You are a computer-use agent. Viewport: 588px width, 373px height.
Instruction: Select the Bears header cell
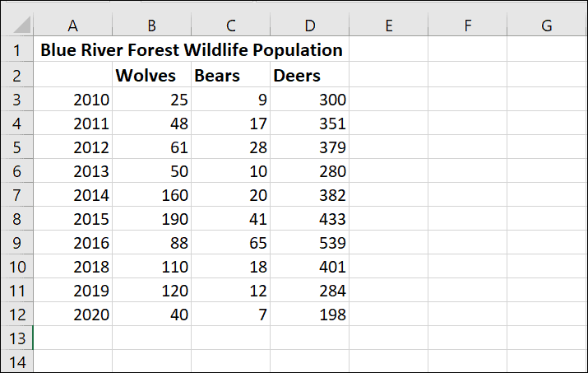(x=230, y=75)
